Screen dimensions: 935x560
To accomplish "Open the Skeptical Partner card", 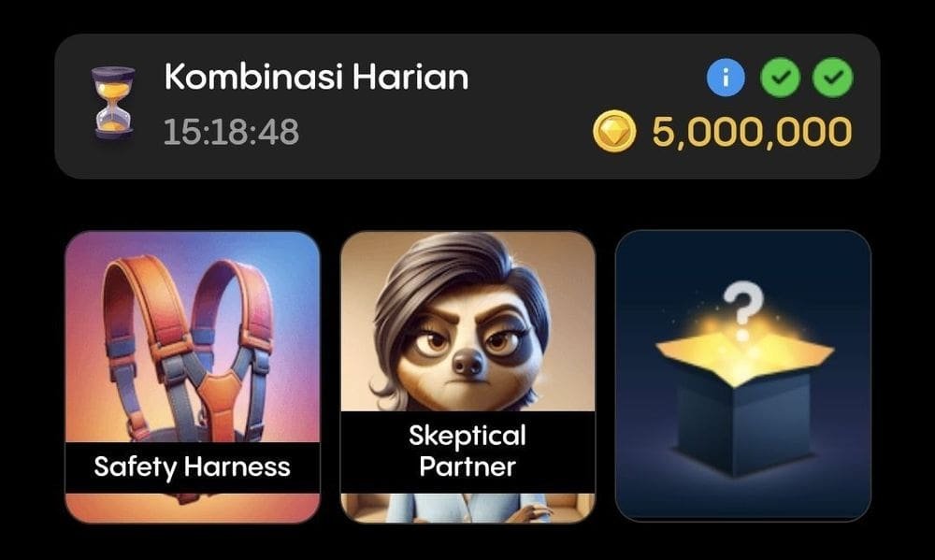I will tap(467, 377).
